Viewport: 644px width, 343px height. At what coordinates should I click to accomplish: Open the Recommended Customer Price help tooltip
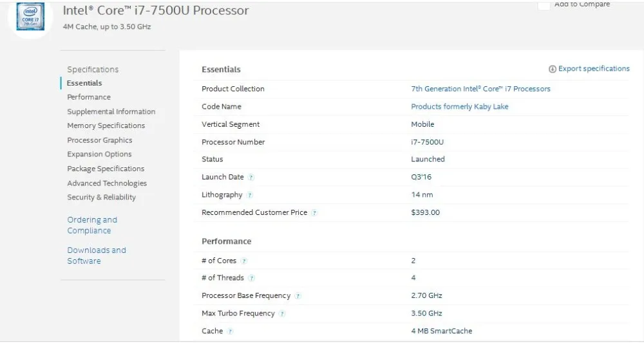click(x=314, y=213)
